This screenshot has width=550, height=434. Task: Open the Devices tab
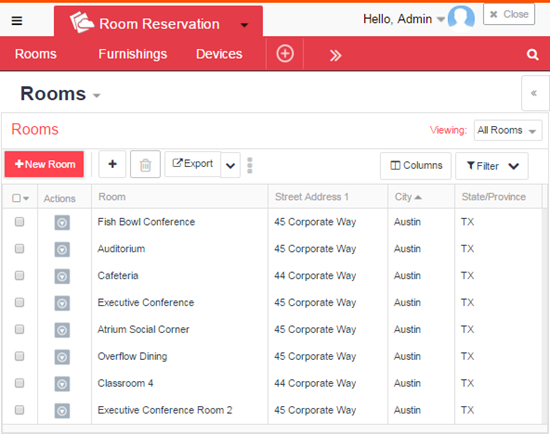pyautogui.click(x=219, y=54)
